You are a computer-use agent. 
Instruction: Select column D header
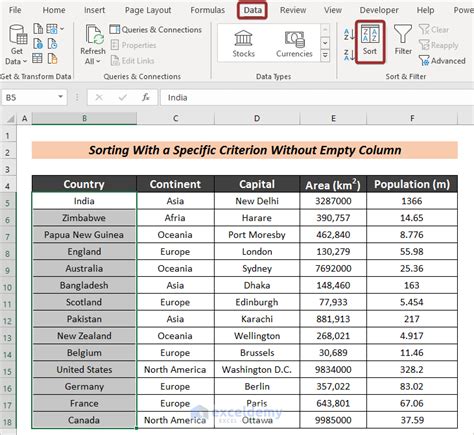point(257,118)
